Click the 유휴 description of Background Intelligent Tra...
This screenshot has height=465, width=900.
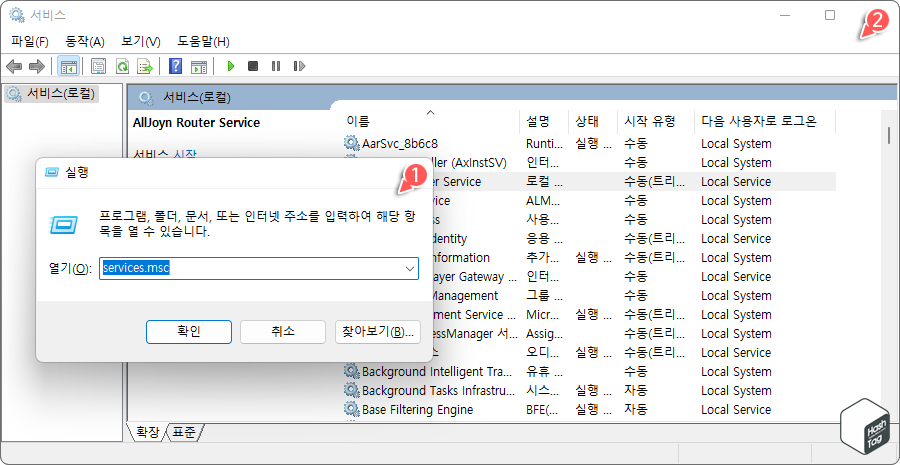pos(542,371)
